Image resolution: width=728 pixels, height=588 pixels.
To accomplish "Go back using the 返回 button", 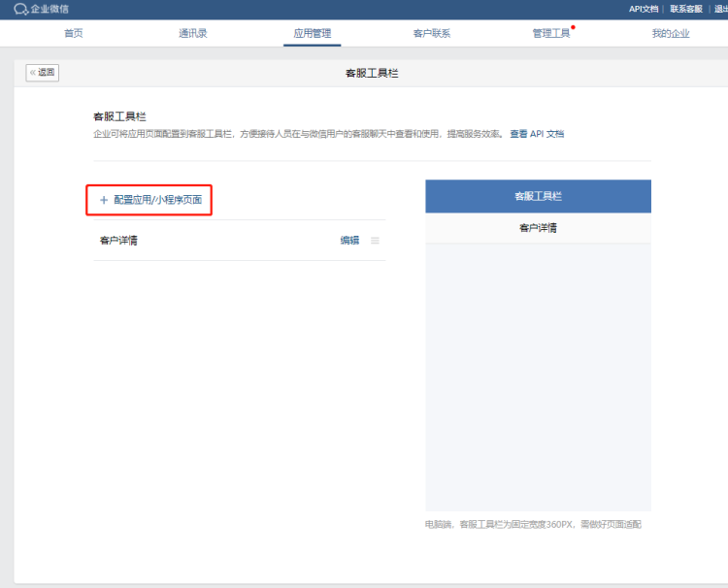I will coord(43,73).
